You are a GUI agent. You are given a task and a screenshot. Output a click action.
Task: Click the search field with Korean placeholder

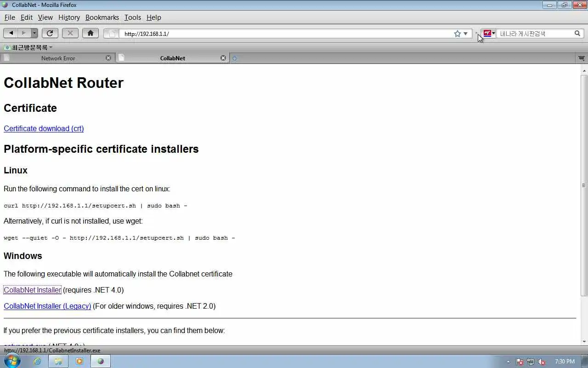pyautogui.click(x=535, y=34)
